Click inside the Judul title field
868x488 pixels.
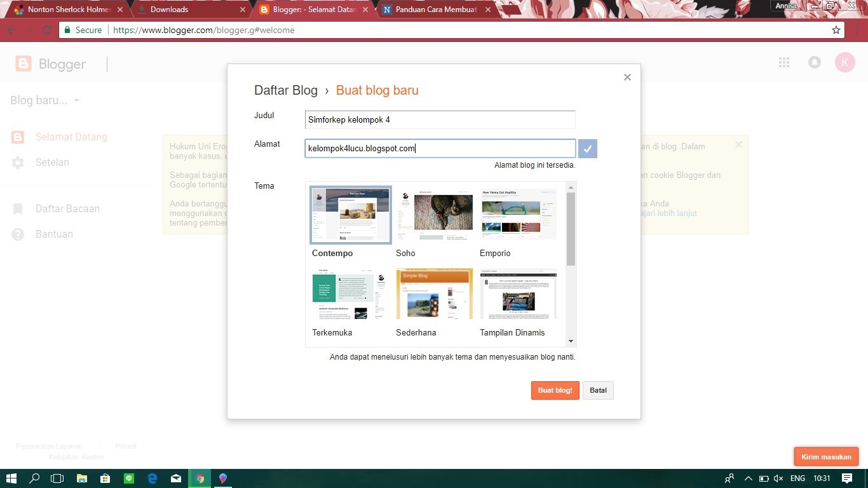(440, 119)
